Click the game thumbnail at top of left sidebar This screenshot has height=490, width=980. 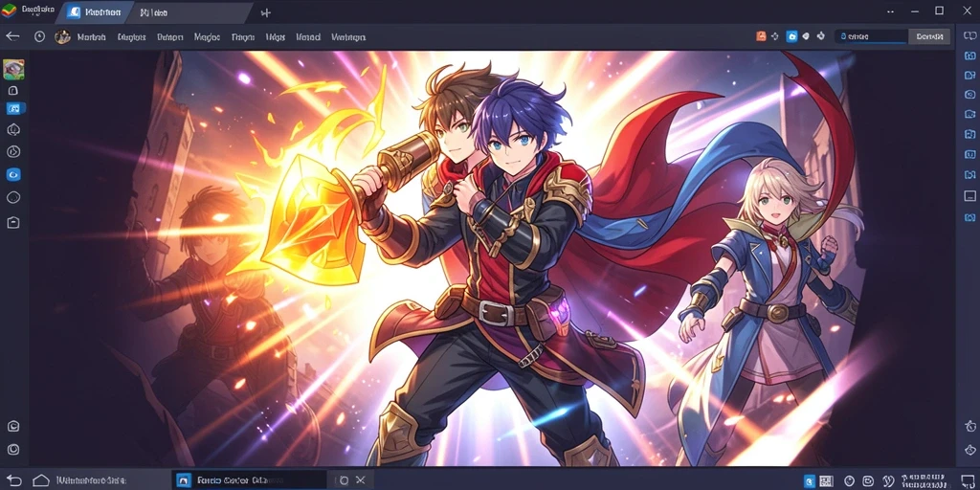pos(13,69)
